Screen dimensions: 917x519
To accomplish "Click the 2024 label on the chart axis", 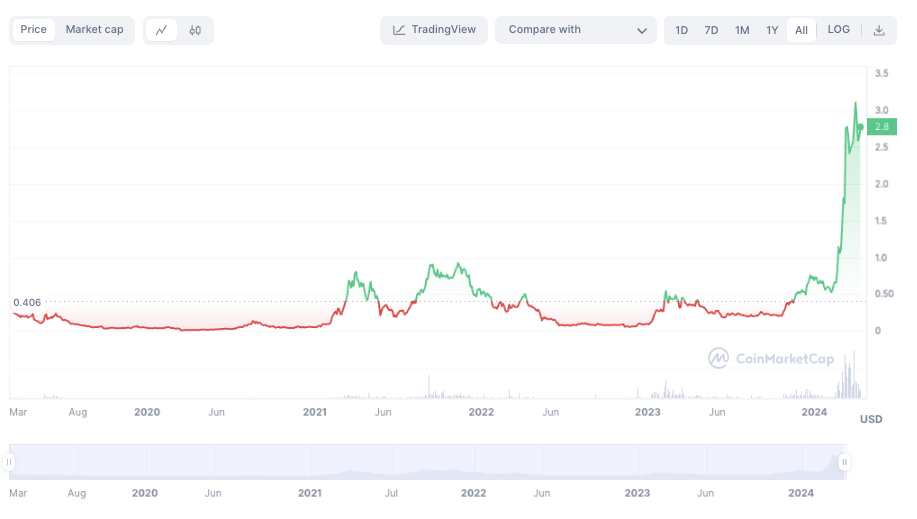I will (814, 412).
